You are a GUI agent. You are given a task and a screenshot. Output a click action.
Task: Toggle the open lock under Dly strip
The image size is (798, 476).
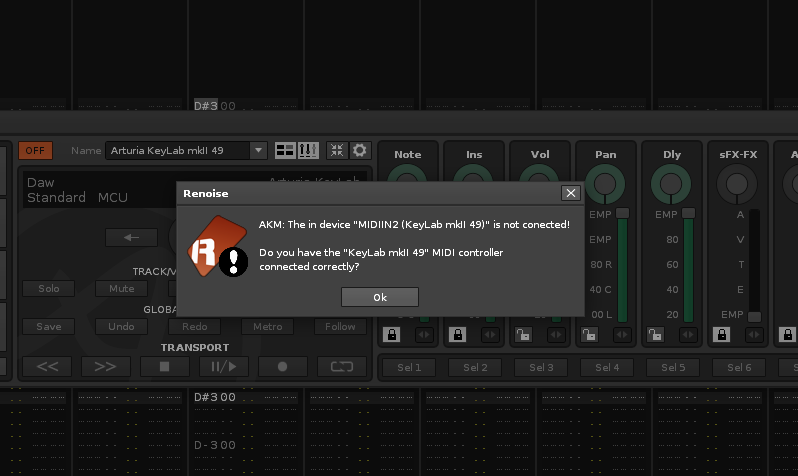656,334
